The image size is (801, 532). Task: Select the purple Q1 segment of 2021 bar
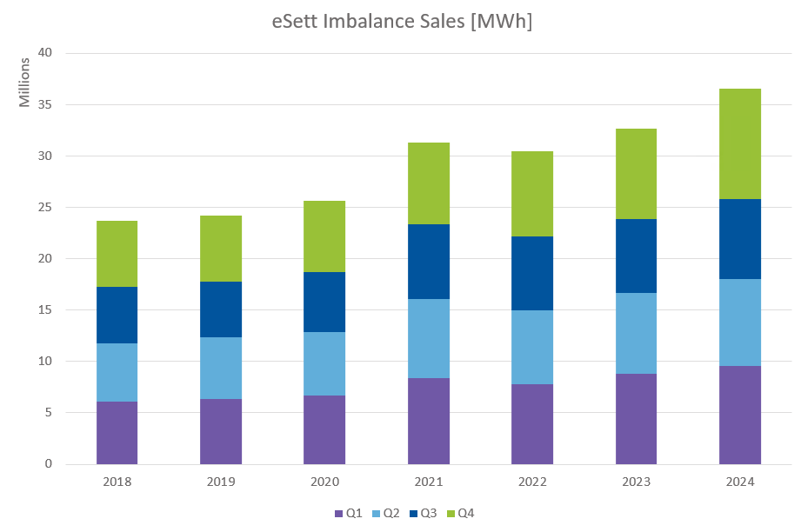(429, 422)
